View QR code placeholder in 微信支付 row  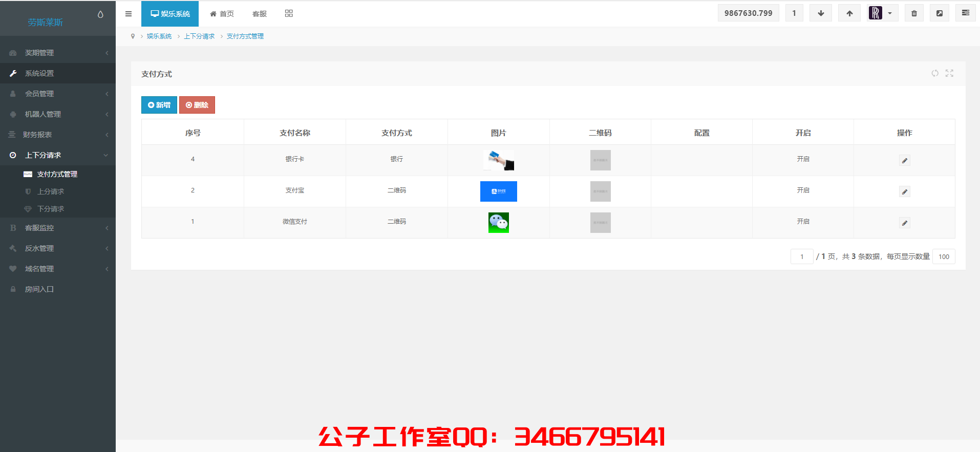coord(601,223)
